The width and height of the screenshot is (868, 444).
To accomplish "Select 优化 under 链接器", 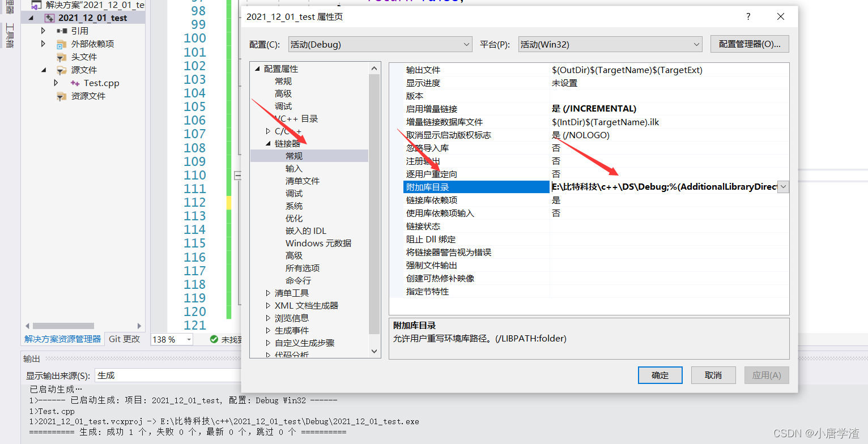I will click(x=294, y=218).
